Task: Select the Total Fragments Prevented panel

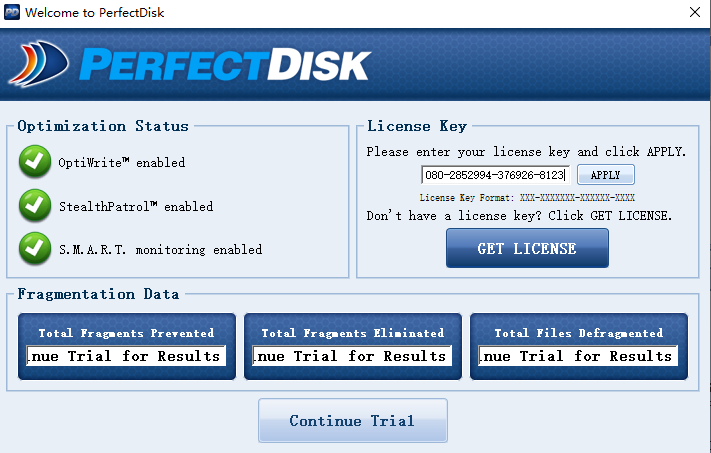Action: (127, 333)
